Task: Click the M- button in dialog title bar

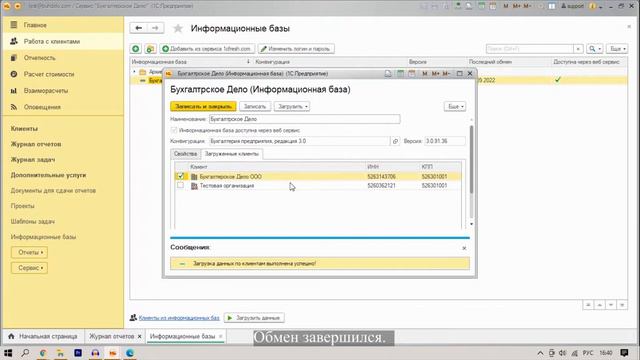Action: click(x=446, y=73)
